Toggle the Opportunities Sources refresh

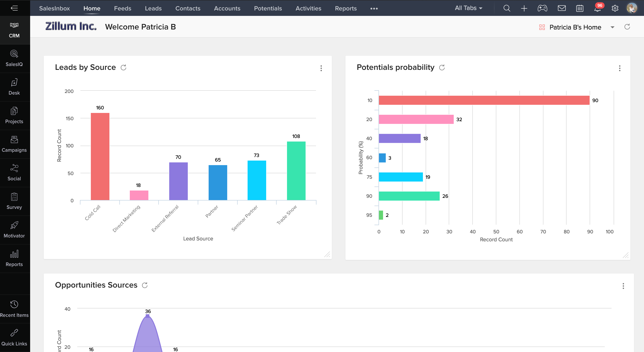(x=145, y=285)
